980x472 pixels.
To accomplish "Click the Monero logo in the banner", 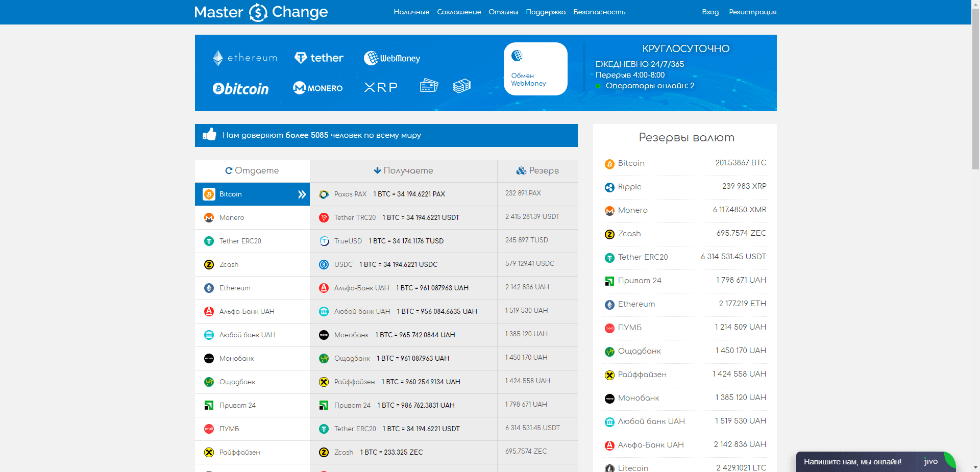I will coord(317,88).
